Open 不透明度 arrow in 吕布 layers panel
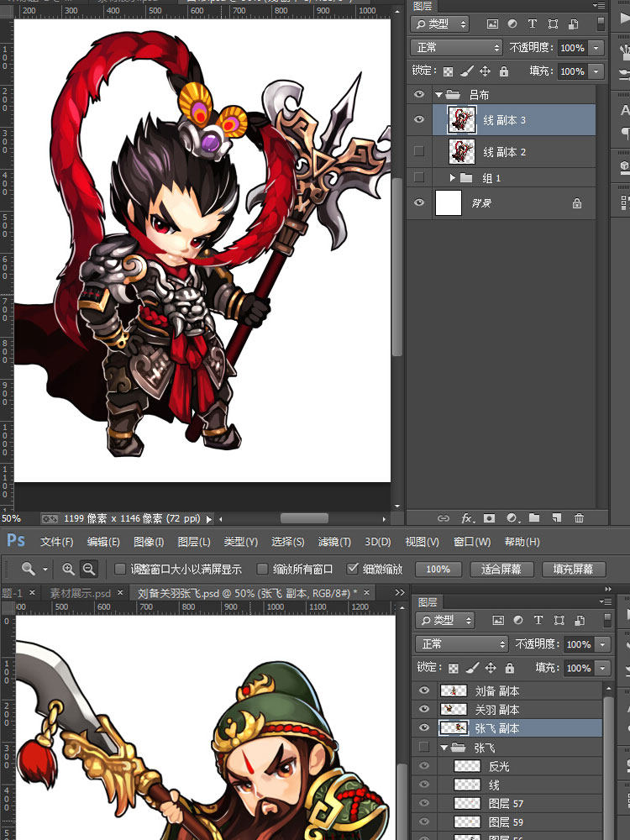The image size is (630, 840). point(596,48)
